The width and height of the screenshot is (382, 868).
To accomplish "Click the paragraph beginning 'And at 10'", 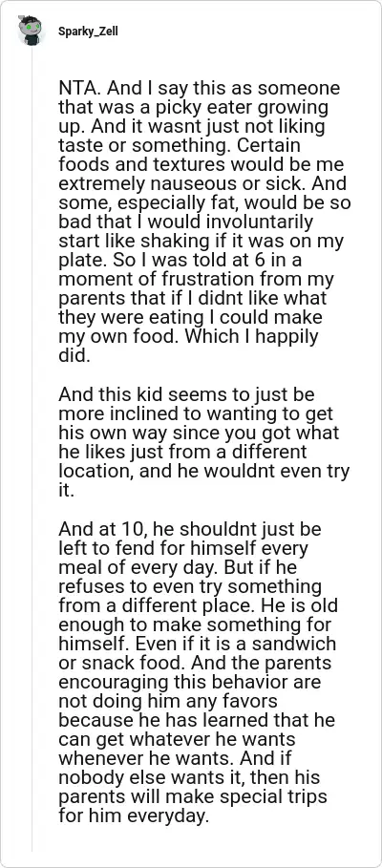I will coord(199,673).
